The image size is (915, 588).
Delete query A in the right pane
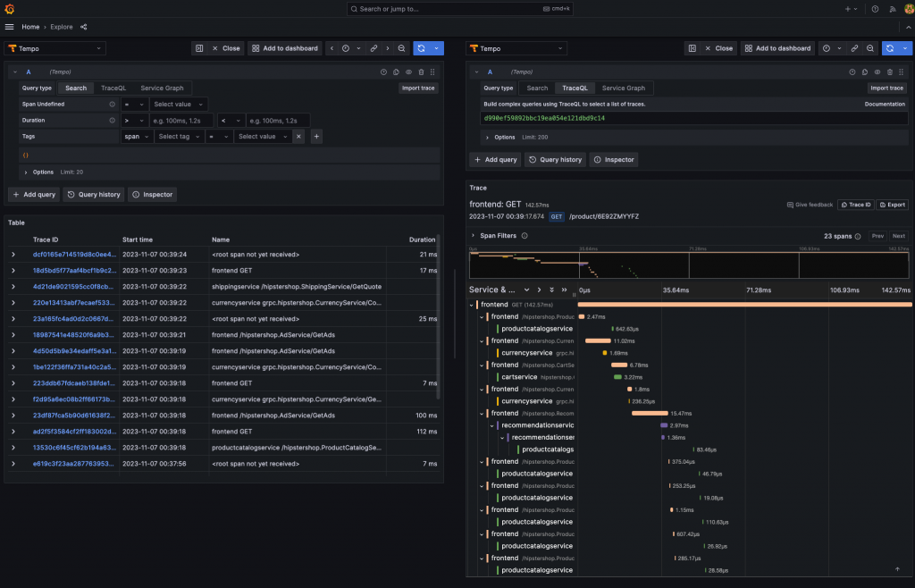coord(889,72)
